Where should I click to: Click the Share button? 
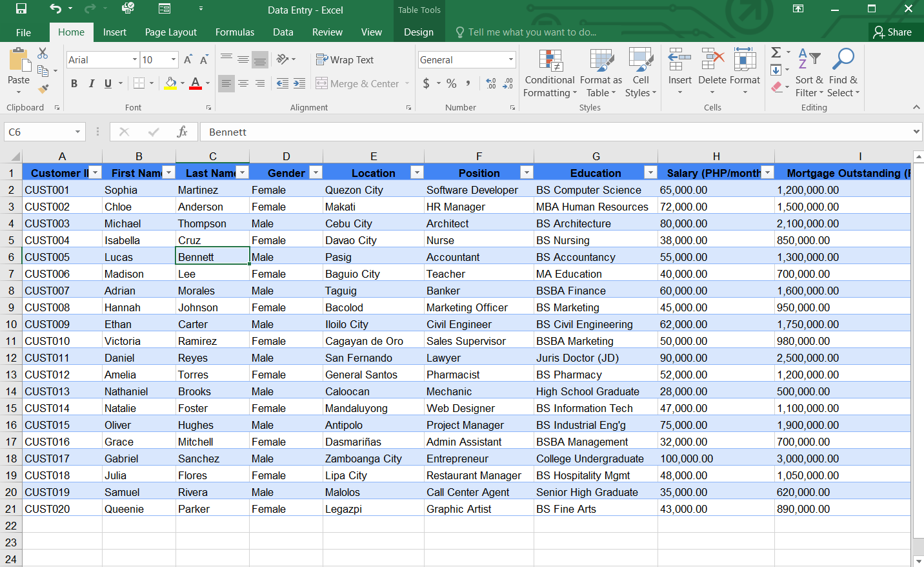[892, 32]
